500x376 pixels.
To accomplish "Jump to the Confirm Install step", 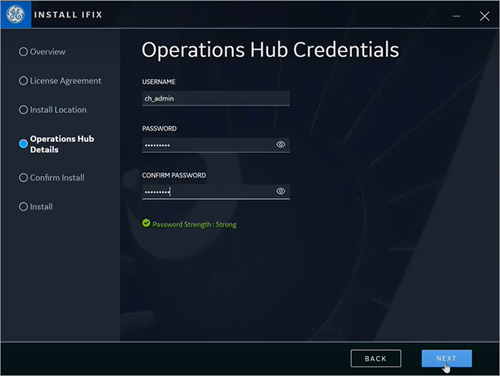I will [52, 178].
